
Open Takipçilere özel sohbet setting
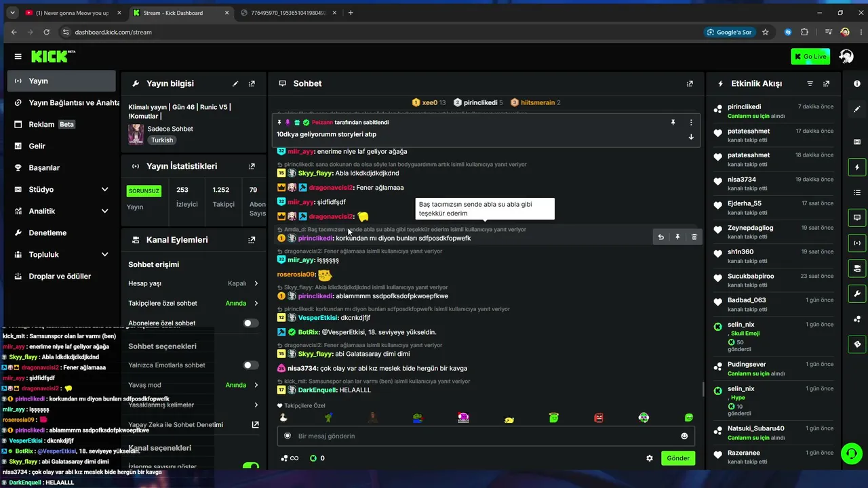(x=193, y=303)
